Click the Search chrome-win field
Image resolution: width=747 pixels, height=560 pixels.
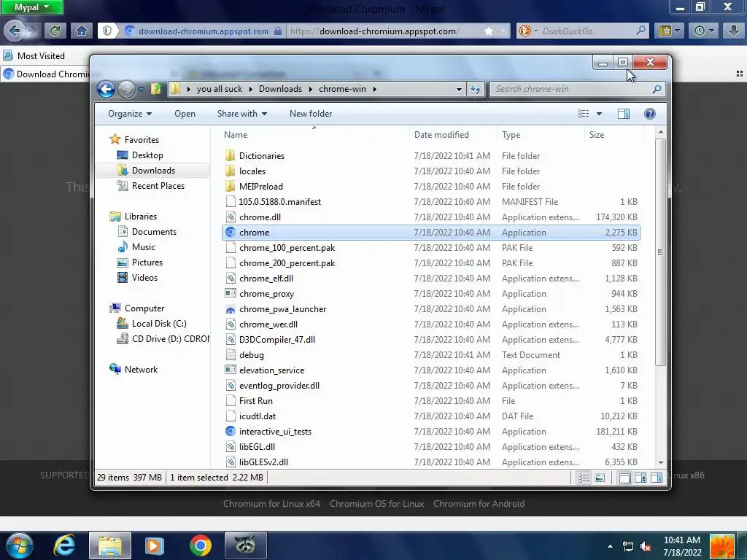tap(578, 89)
